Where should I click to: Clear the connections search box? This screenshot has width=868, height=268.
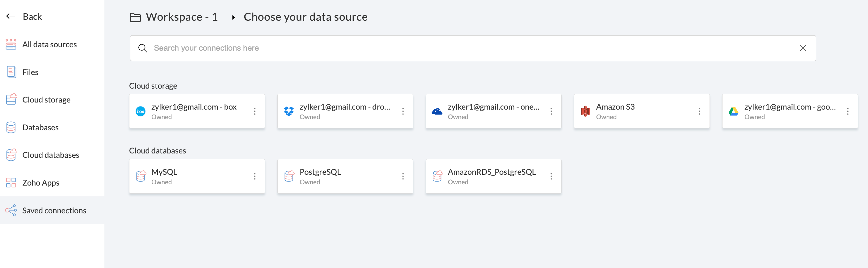coord(803,48)
